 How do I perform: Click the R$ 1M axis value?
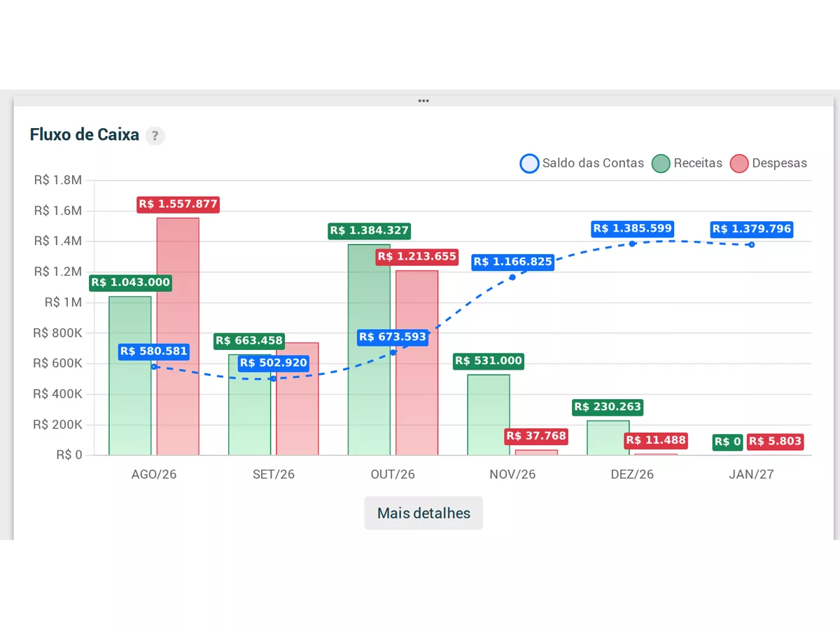64,302
